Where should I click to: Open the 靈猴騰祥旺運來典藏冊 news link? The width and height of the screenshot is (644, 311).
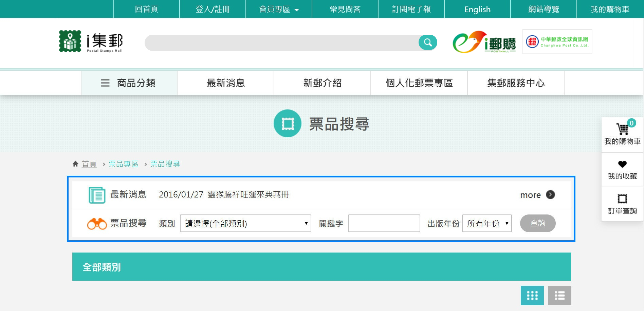247,195
